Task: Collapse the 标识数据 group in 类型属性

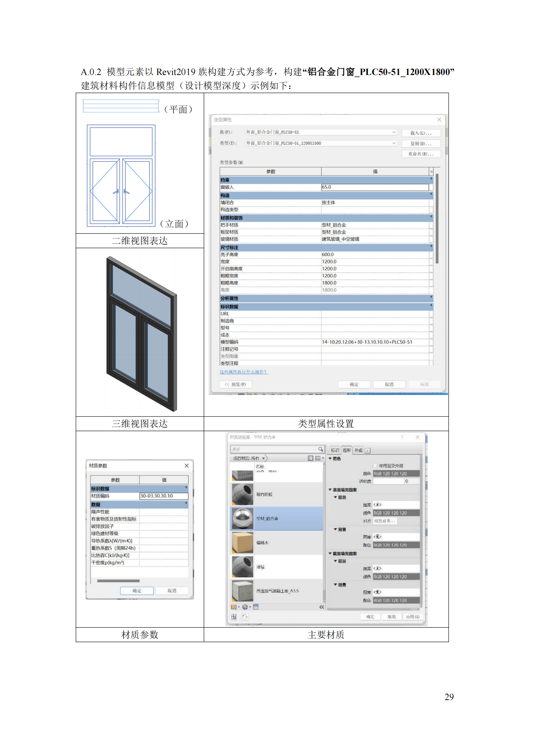Action: pyautogui.click(x=431, y=305)
